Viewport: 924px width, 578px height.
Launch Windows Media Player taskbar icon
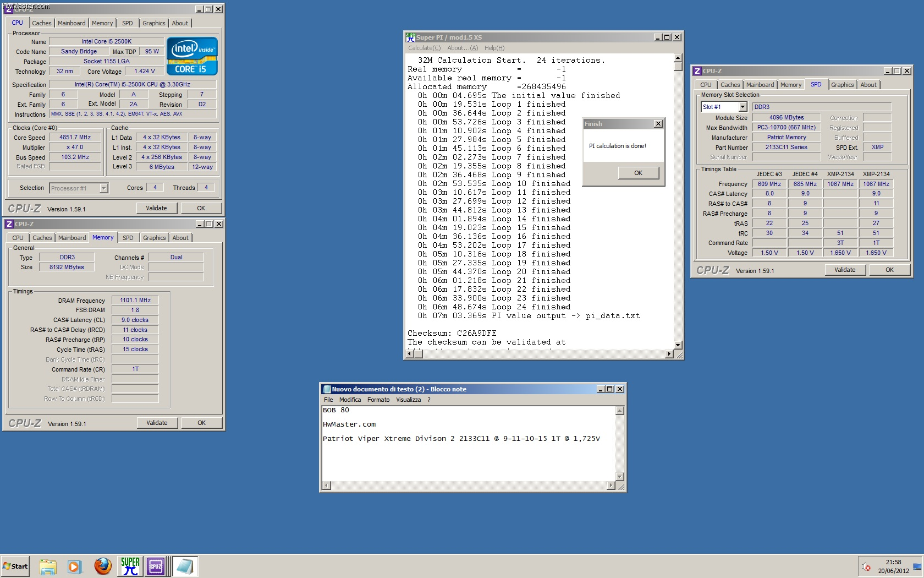pos(74,566)
